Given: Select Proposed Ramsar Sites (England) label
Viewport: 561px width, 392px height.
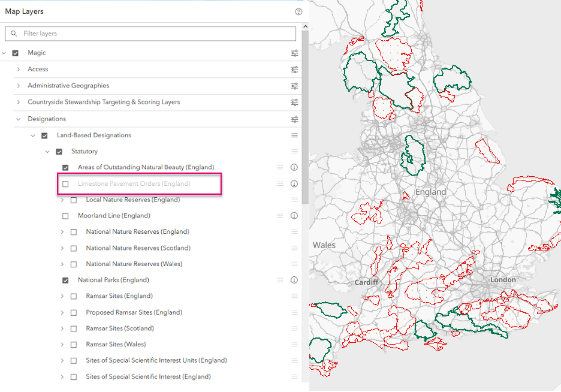Looking at the screenshot, I should coord(134,312).
